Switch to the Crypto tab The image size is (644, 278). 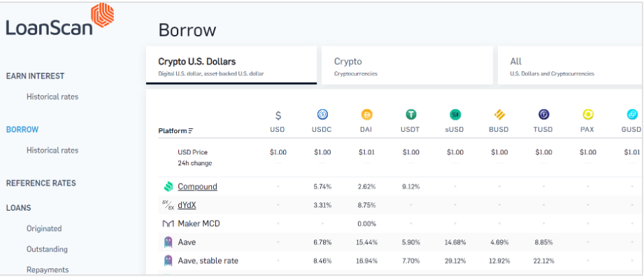point(407,65)
